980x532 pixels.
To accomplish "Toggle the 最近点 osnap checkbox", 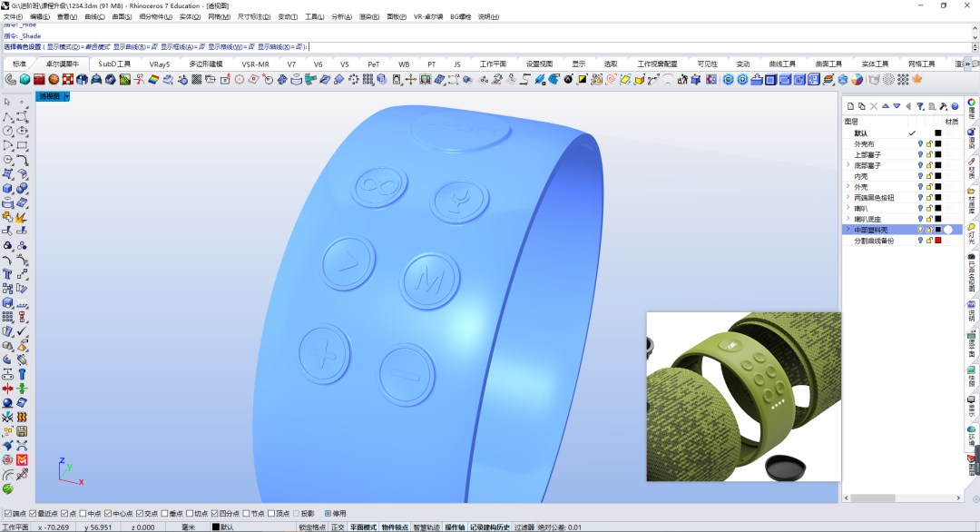I will click(x=34, y=513).
